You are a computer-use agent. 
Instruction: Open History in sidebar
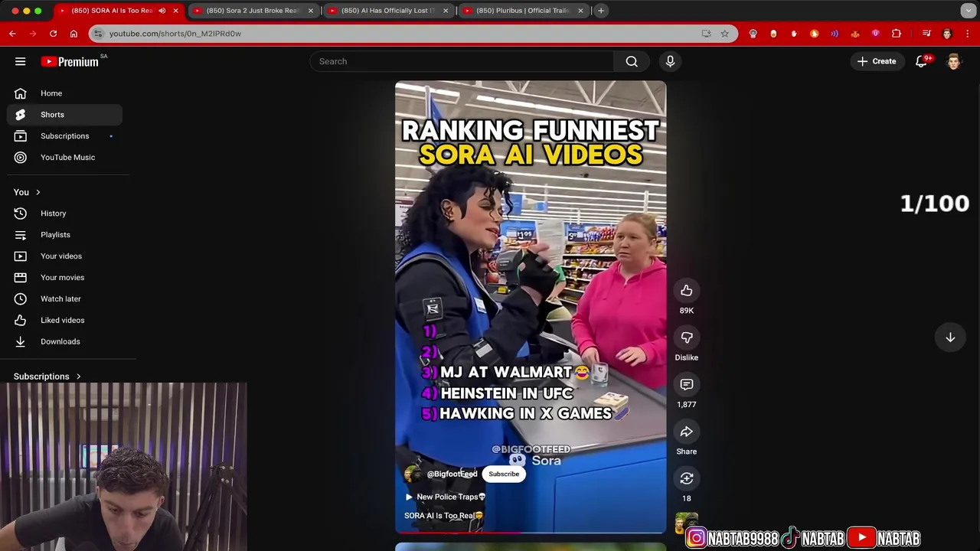[65, 214]
